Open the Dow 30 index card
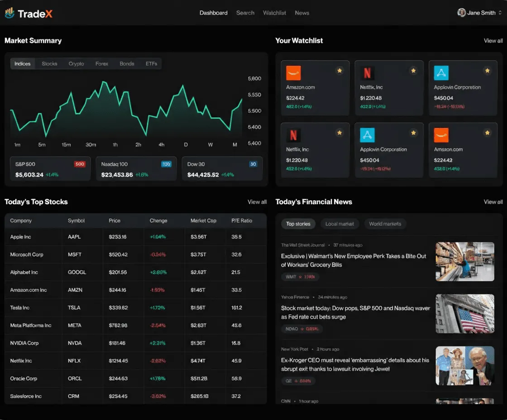Image resolution: width=507 pixels, height=420 pixels. 222,169
